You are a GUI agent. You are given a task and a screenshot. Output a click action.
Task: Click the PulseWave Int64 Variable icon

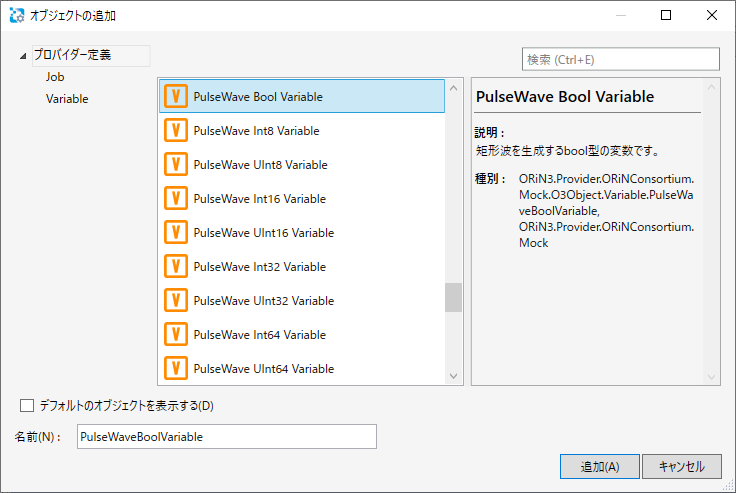(176, 334)
